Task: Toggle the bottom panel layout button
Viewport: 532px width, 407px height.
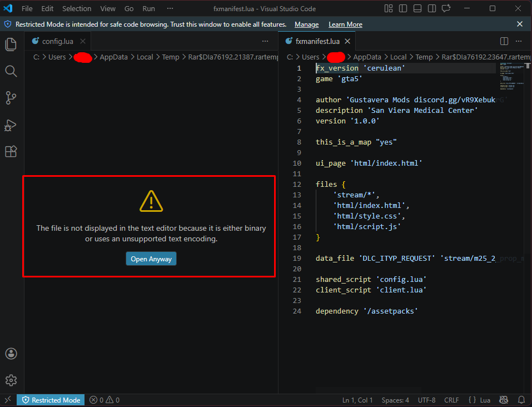Action: 417,8
